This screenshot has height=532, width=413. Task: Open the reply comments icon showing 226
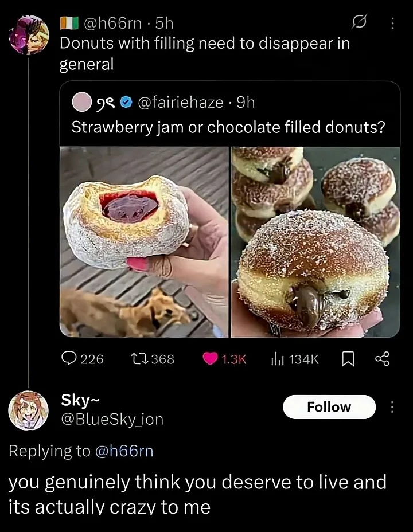tap(69, 359)
